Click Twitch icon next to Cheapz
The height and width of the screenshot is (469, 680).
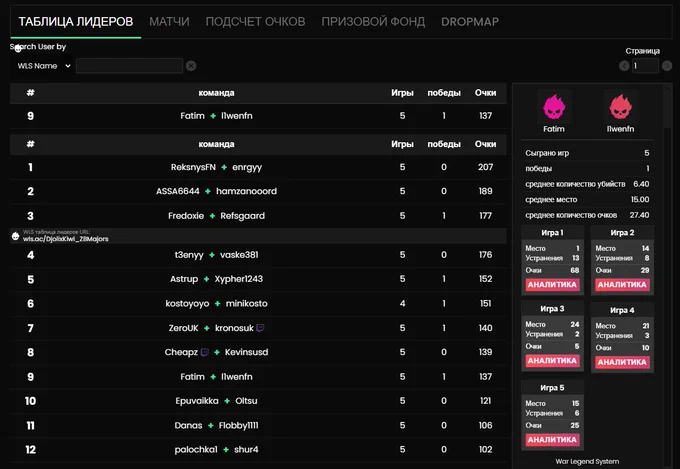[x=205, y=352]
